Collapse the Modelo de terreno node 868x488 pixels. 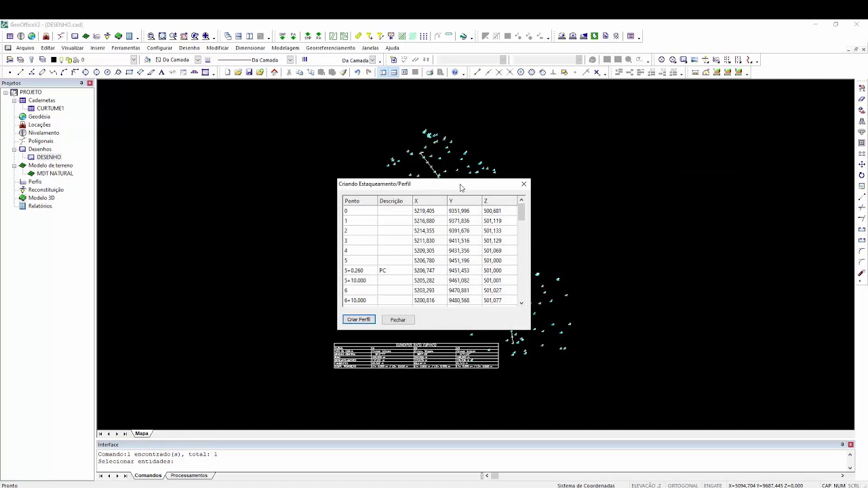point(14,165)
